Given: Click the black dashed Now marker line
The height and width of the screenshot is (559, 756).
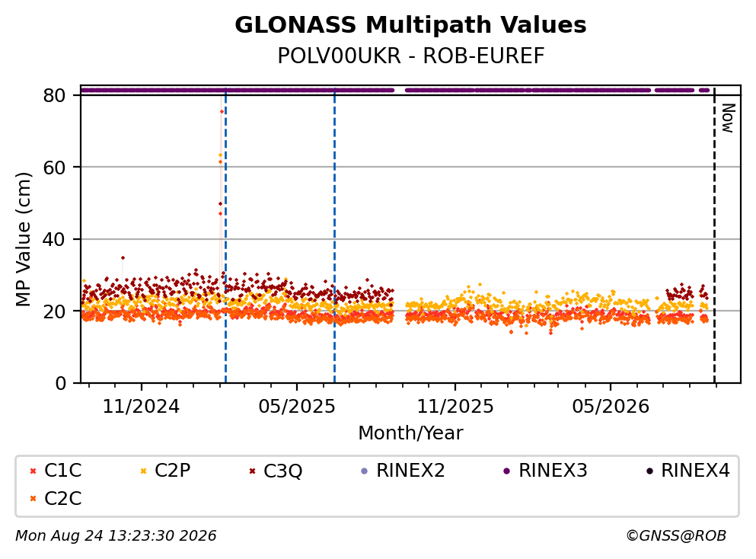Looking at the screenshot, I should click(714, 235).
